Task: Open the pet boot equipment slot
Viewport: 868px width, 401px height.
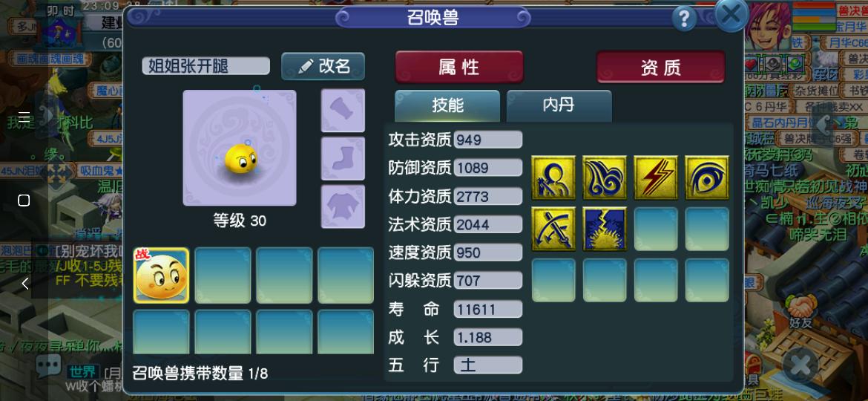Action: [343, 158]
